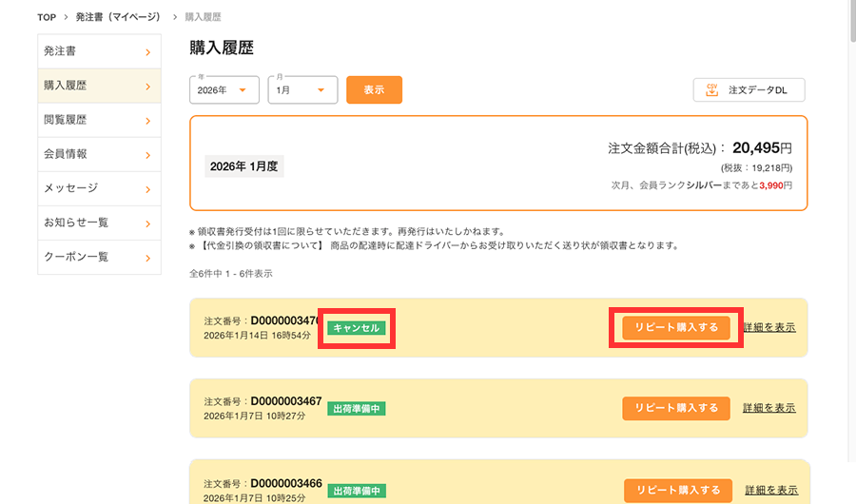Click the chevron arrow next to 会員情報
This screenshot has height=504, width=856.
click(147, 154)
